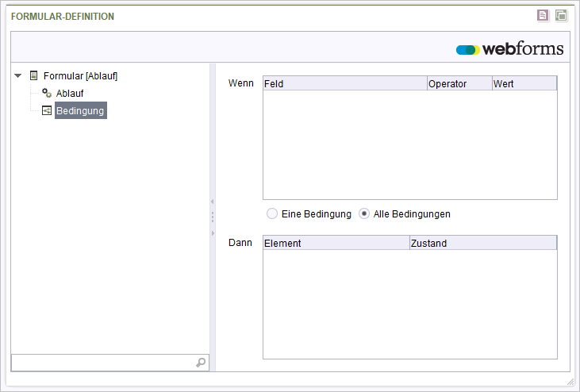Click the tree search input field
The height and width of the screenshot is (392, 580).
104,363
